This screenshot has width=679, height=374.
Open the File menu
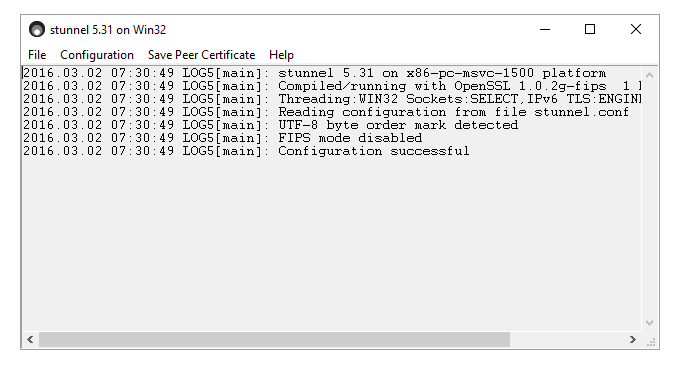click(x=37, y=55)
